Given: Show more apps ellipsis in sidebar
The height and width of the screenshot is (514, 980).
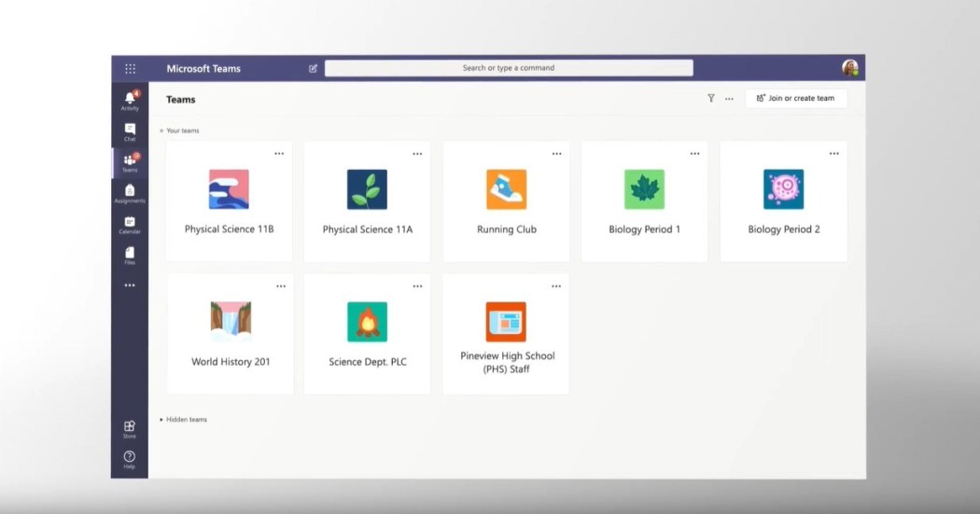Looking at the screenshot, I should (x=130, y=285).
